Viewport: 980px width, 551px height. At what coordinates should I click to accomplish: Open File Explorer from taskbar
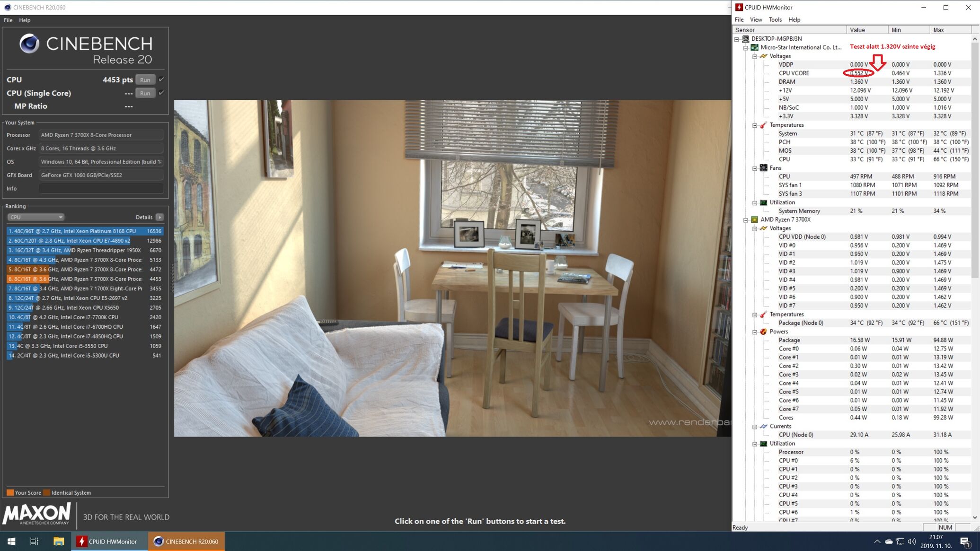[59, 541]
